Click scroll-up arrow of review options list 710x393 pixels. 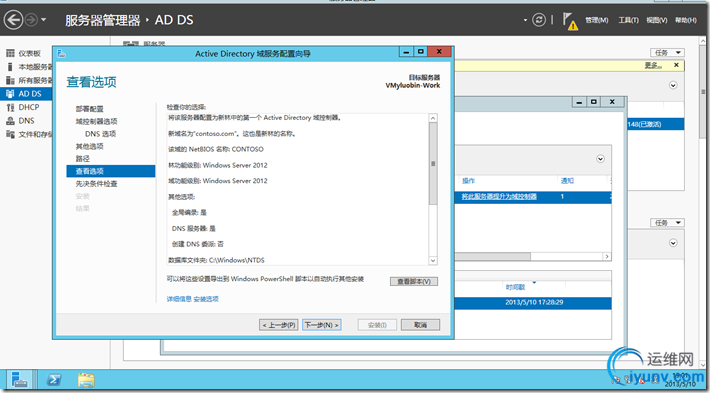[x=433, y=118]
